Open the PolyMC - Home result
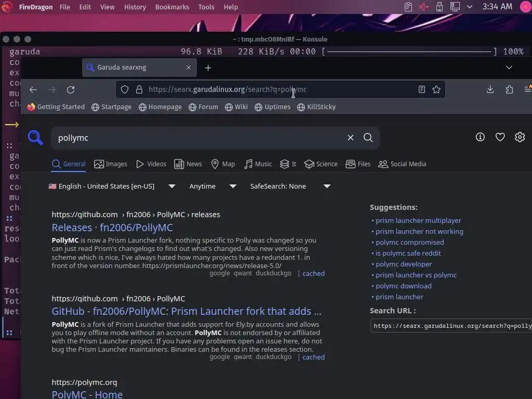Viewport: 532px width, 399px height. pos(87,394)
